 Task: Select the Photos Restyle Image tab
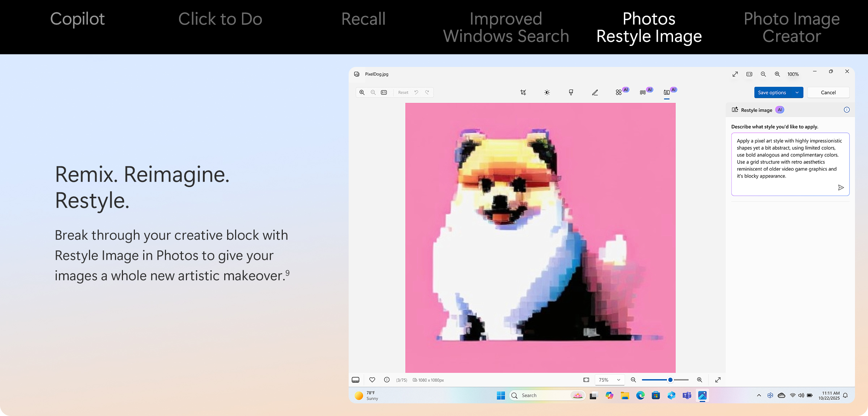(649, 27)
